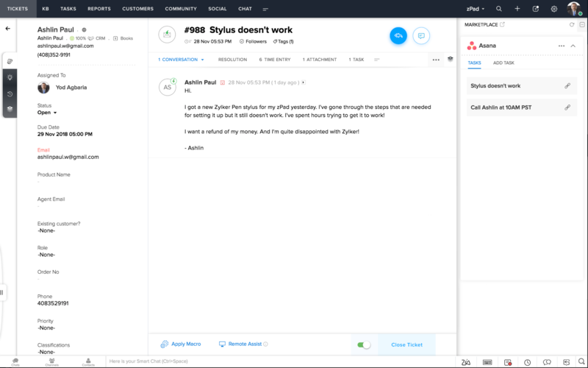Open the Social module
The image size is (588, 368).
pyautogui.click(x=218, y=9)
